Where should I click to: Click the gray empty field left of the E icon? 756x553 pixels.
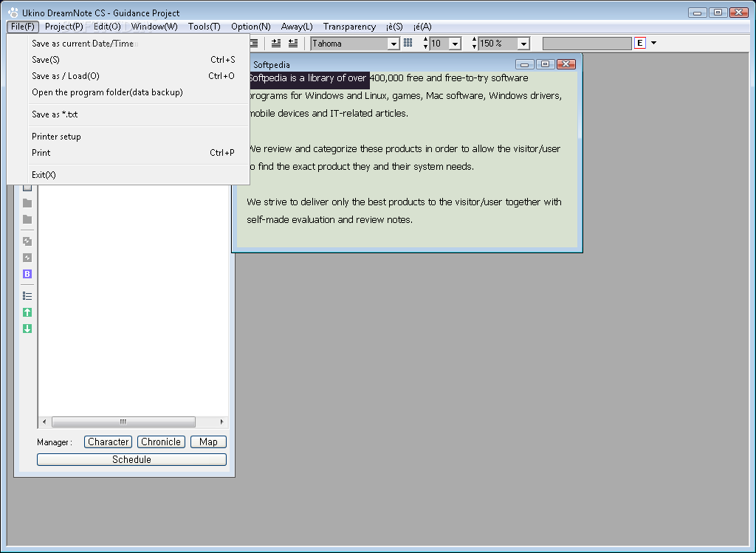pos(587,44)
